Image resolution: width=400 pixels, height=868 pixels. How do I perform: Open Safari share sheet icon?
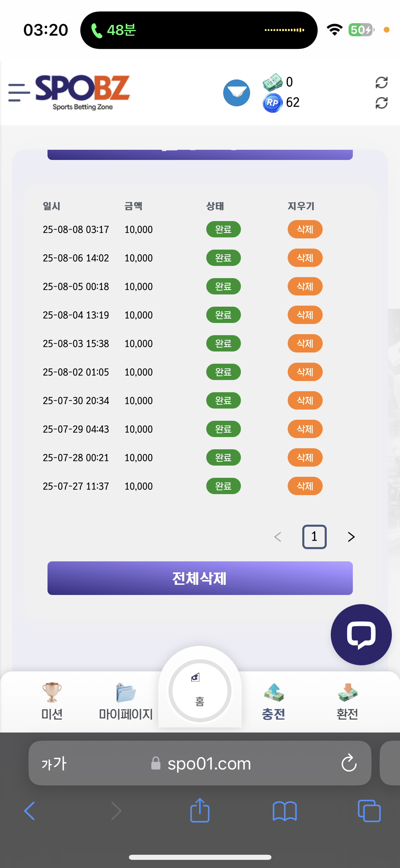(200, 810)
